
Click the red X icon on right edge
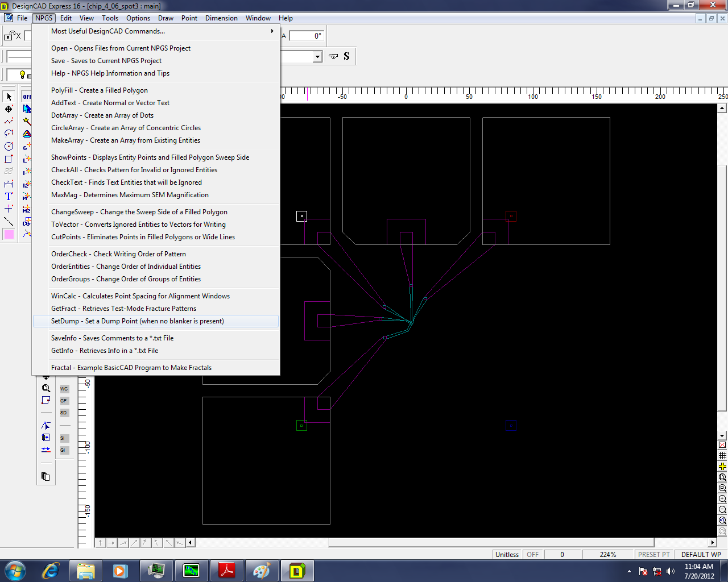(722, 444)
